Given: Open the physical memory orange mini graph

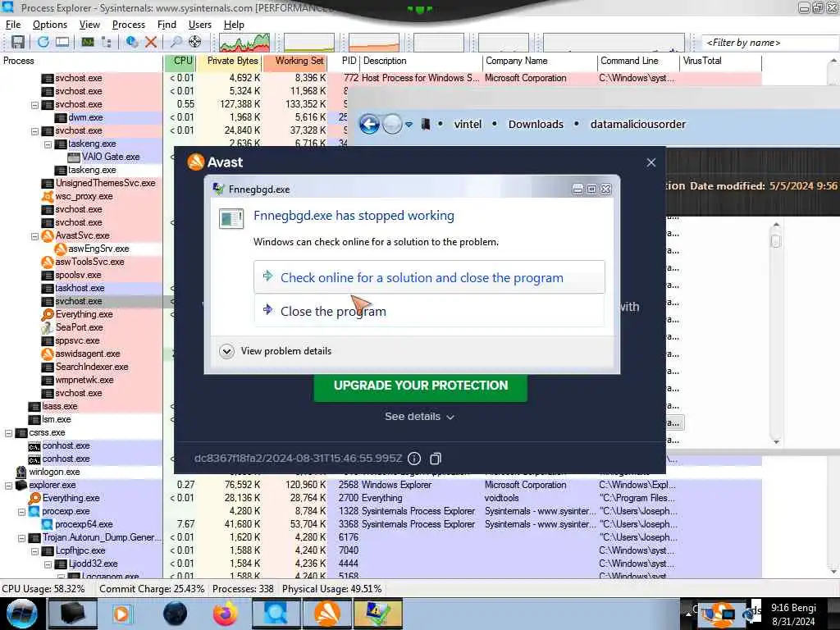Looking at the screenshot, I should (x=374, y=43).
